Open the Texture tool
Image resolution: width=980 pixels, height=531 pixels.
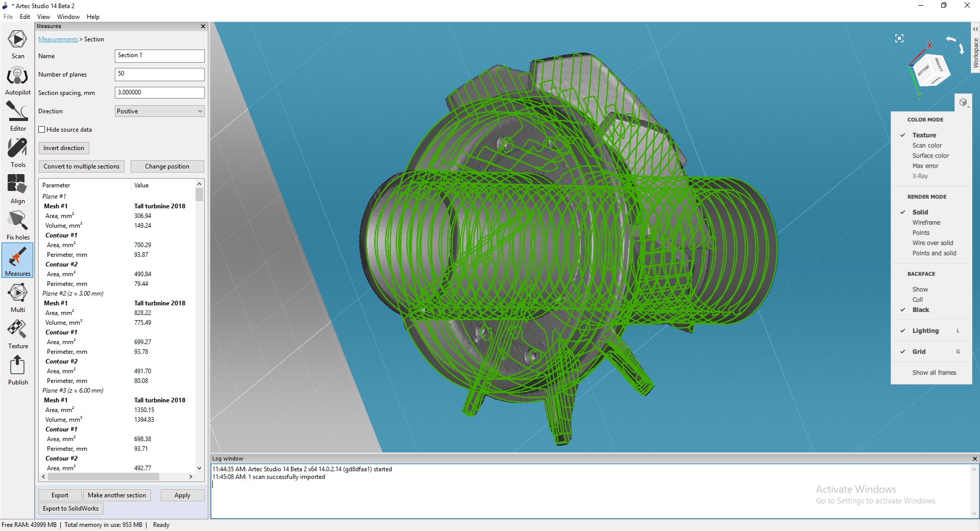pyautogui.click(x=17, y=334)
